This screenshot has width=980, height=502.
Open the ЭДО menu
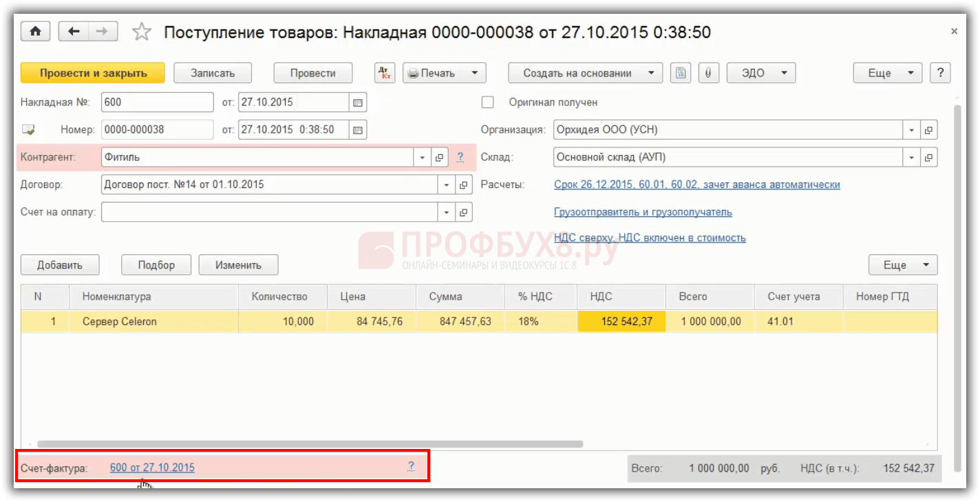761,73
